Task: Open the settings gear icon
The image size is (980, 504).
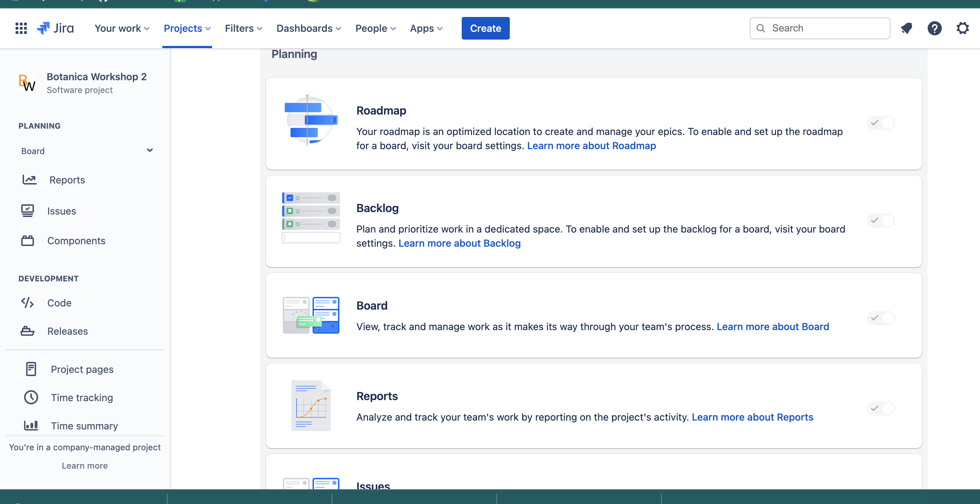Action: click(962, 28)
